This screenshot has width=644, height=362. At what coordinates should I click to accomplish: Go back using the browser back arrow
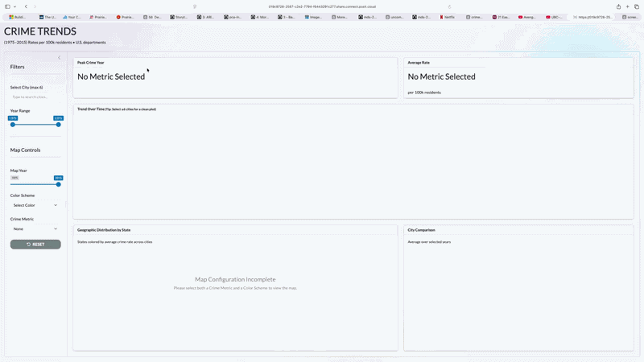26,6
